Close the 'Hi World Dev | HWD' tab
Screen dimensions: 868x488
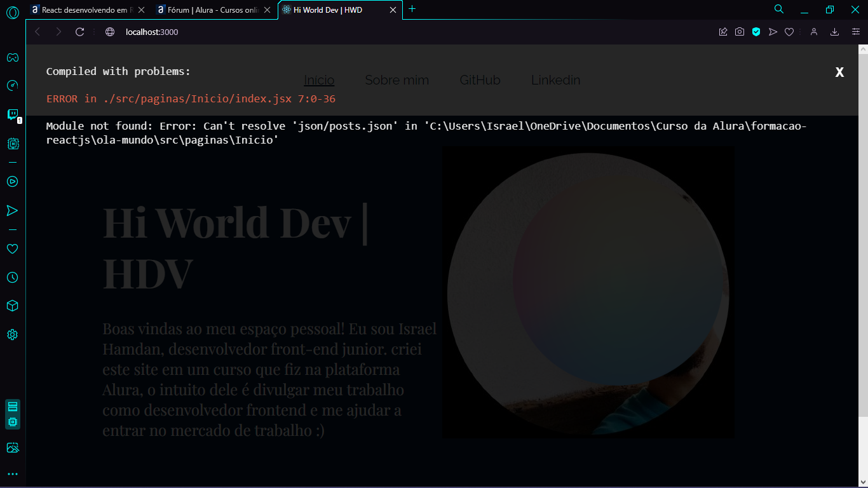[393, 10]
